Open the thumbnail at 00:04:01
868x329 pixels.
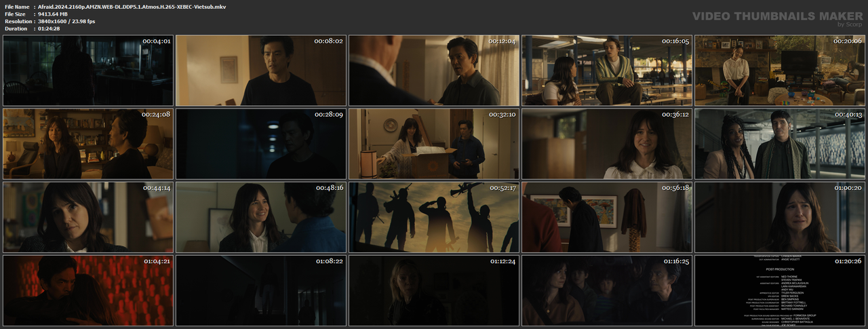88,71
